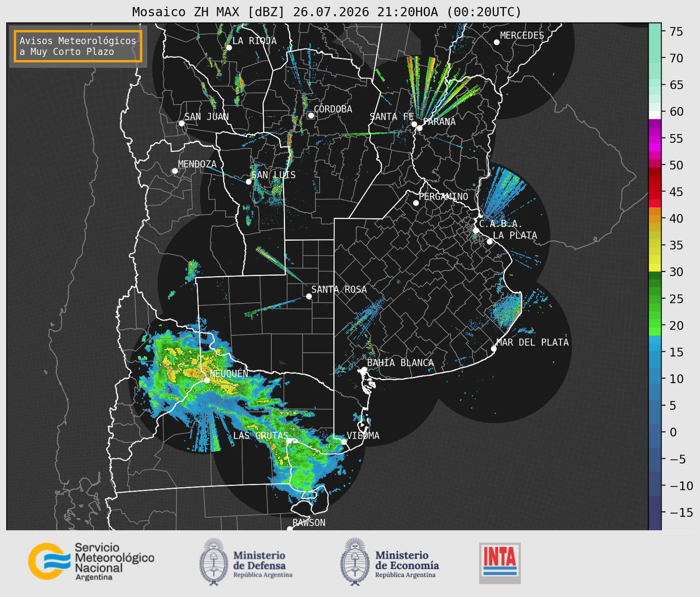Select the Bahía Blanca city marker
Screen dimensions: 700x597
364,369
